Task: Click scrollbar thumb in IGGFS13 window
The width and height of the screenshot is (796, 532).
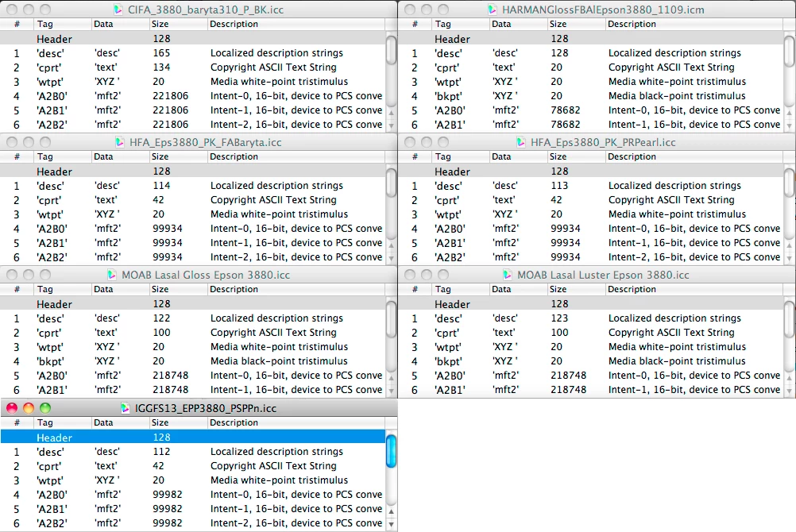Action: [391, 450]
